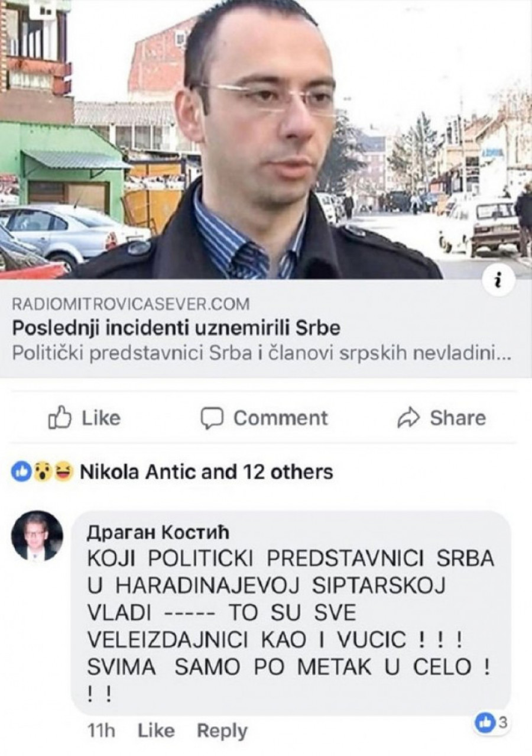
Task: Like Драган Костић's comment
Action: pyautogui.click(x=157, y=731)
